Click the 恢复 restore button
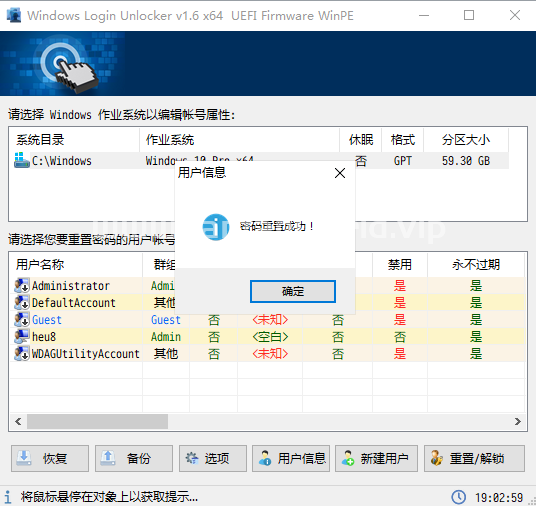Screen dimensions: 536x506 pyautogui.click(x=50, y=458)
